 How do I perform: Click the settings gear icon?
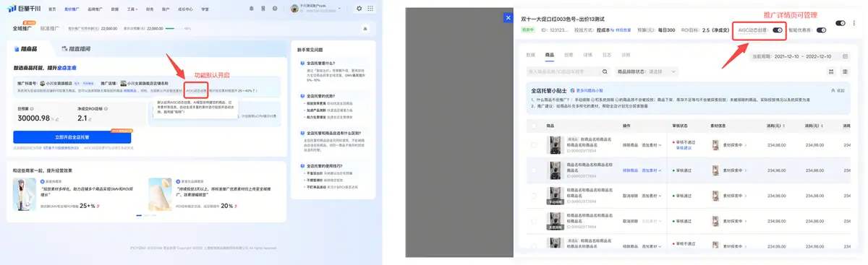pos(359,9)
